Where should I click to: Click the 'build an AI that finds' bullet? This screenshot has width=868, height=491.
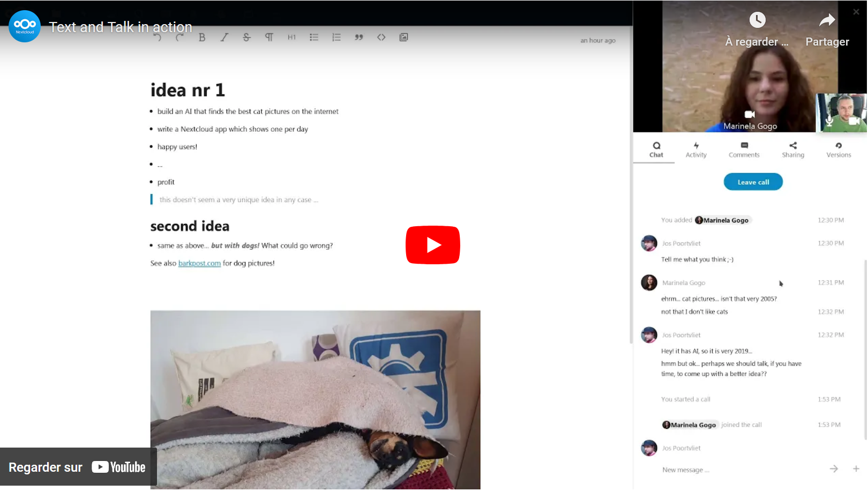coord(248,111)
